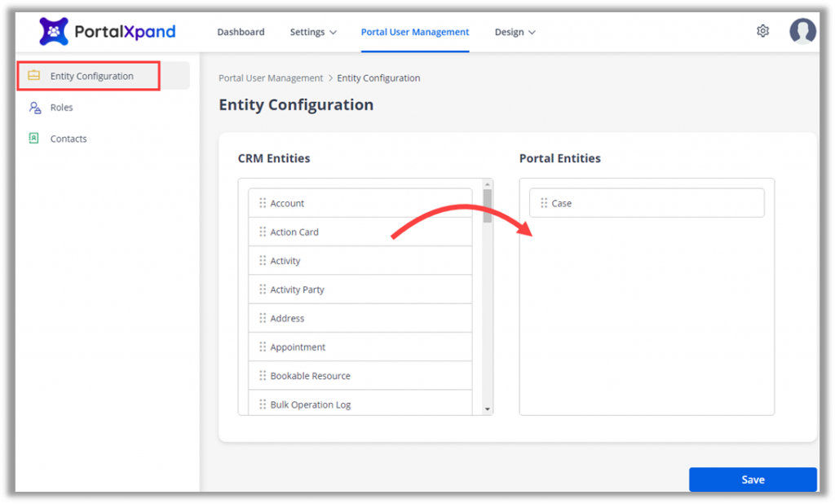Select the Account entity row
The height and width of the screenshot is (504, 835).
360,203
